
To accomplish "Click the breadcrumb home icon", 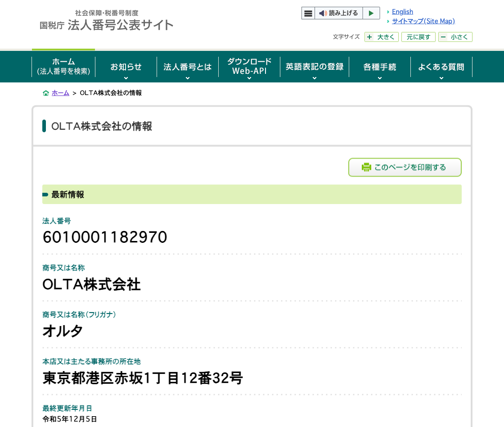I will (45, 93).
